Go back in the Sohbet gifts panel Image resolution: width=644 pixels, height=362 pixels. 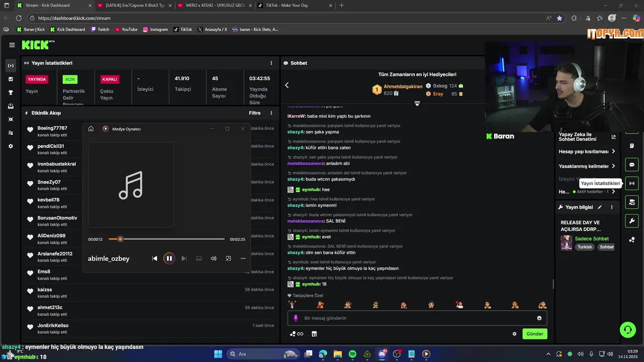(287, 85)
